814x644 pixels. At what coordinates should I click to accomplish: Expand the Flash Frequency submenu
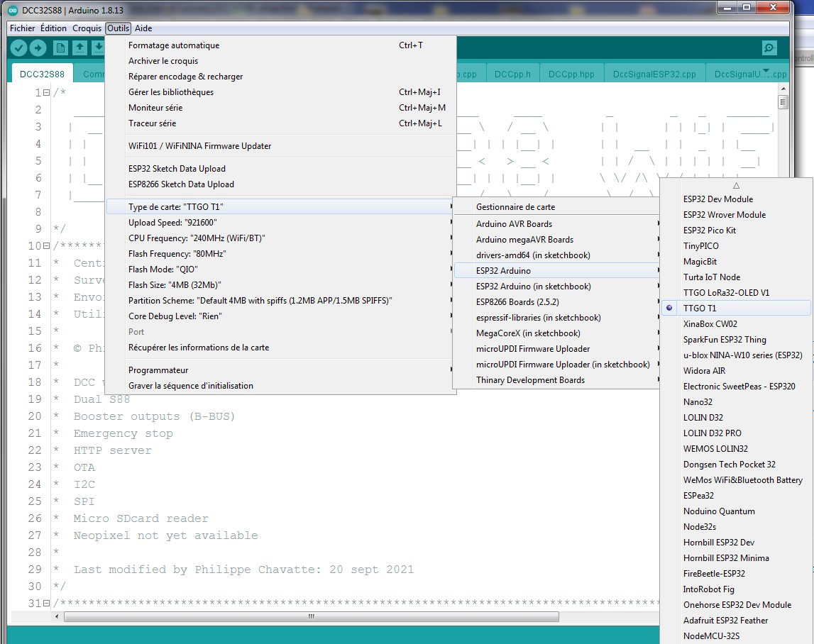click(x=280, y=254)
